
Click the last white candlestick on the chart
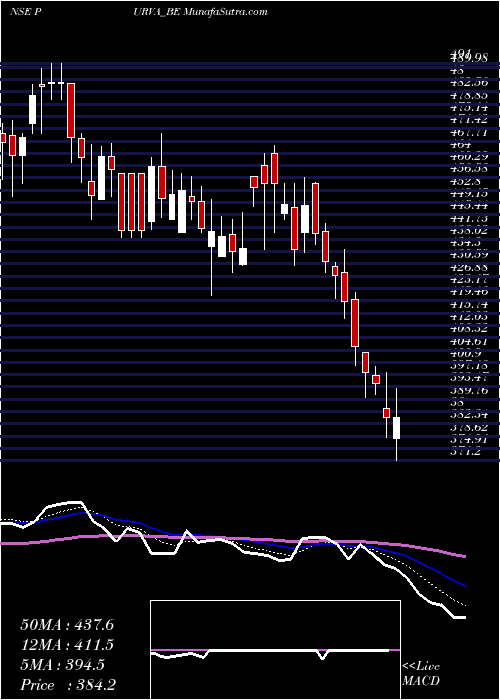tap(396, 428)
